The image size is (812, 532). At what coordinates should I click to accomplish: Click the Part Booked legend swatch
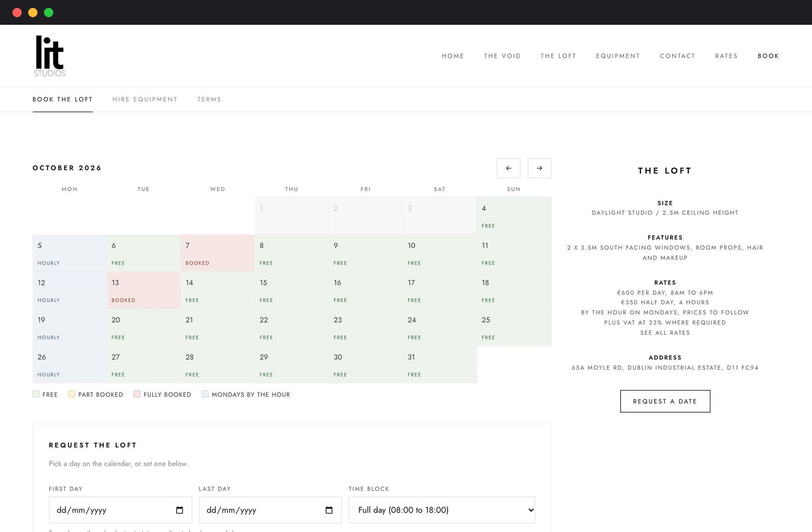click(72, 394)
